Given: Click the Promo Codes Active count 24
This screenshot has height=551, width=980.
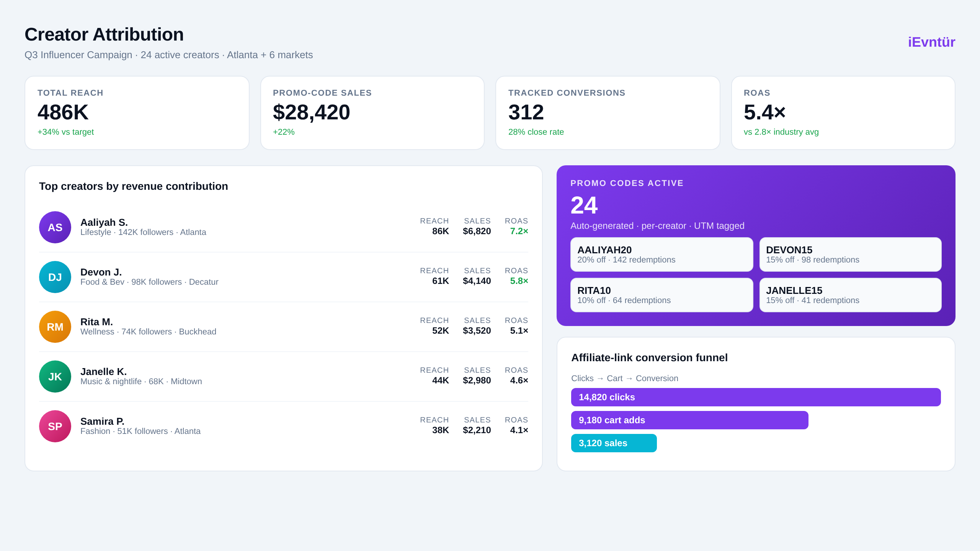Looking at the screenshot, I should point(584,205).
